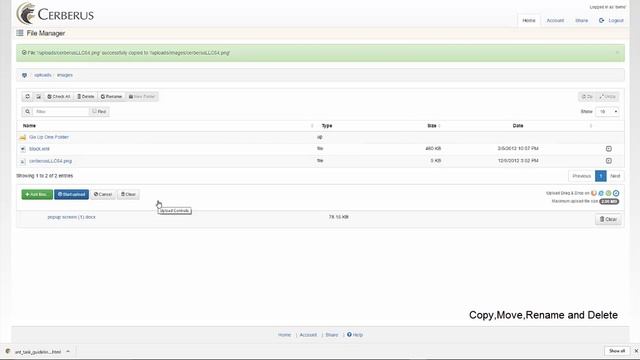640x360 pixels.
Task: Focus the Filter text field
Action: [61, 111]
